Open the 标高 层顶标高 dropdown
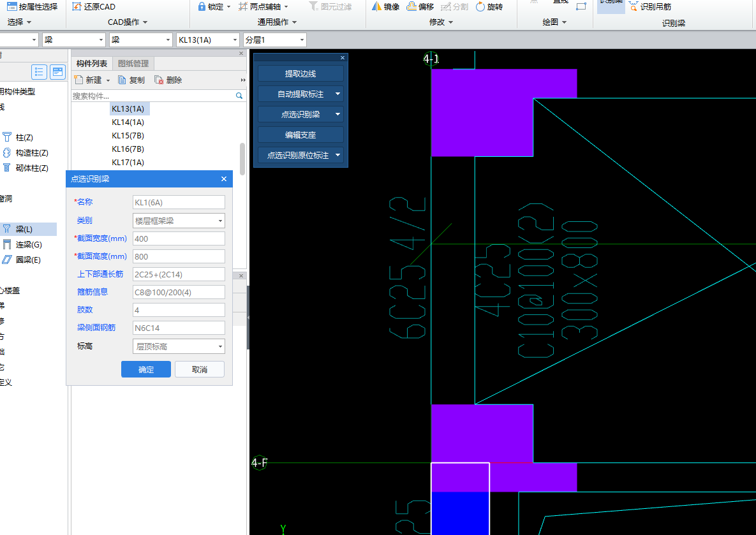The width and height of the screenshot is (756, 535). pos(179,346)
